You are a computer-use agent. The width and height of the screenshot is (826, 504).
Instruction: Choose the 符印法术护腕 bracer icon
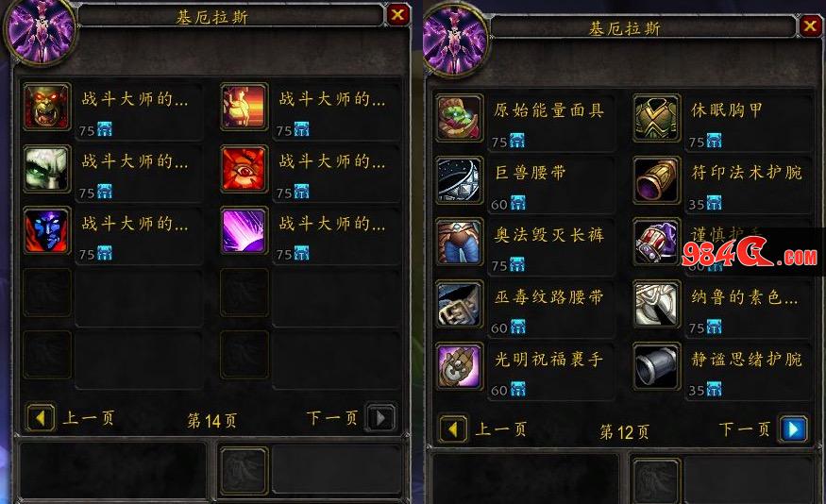pos(656,180)
